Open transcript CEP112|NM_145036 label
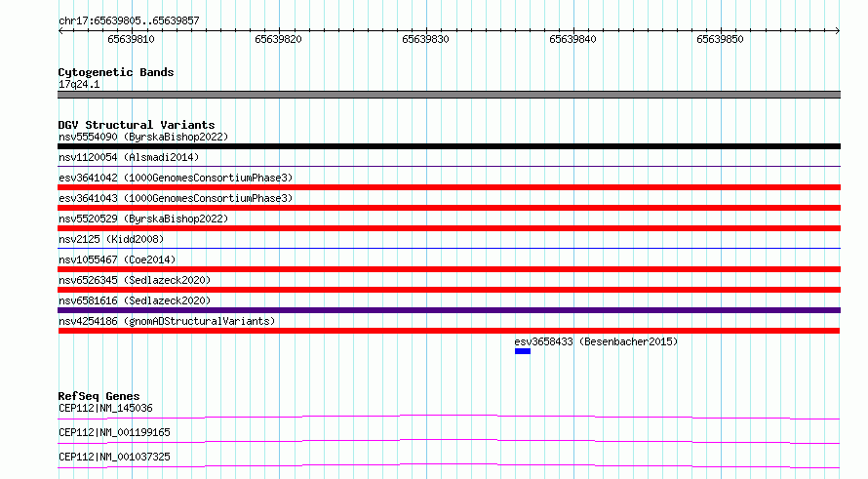 [105, 408]
